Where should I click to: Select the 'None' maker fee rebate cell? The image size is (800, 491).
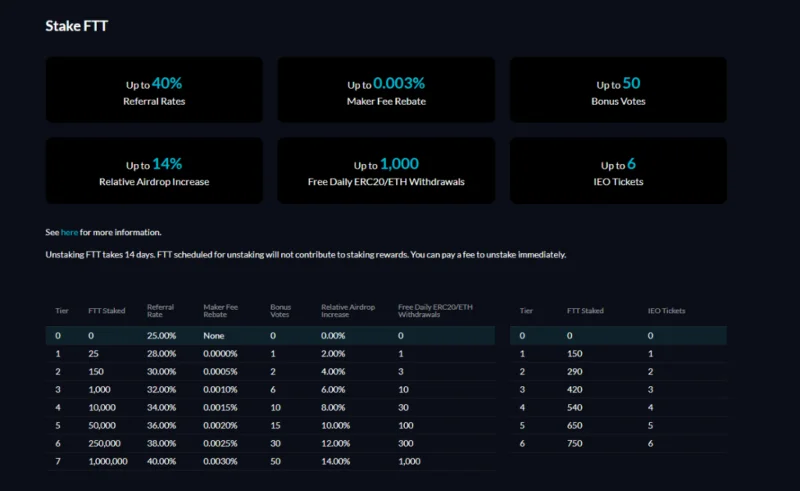(213, 336)
